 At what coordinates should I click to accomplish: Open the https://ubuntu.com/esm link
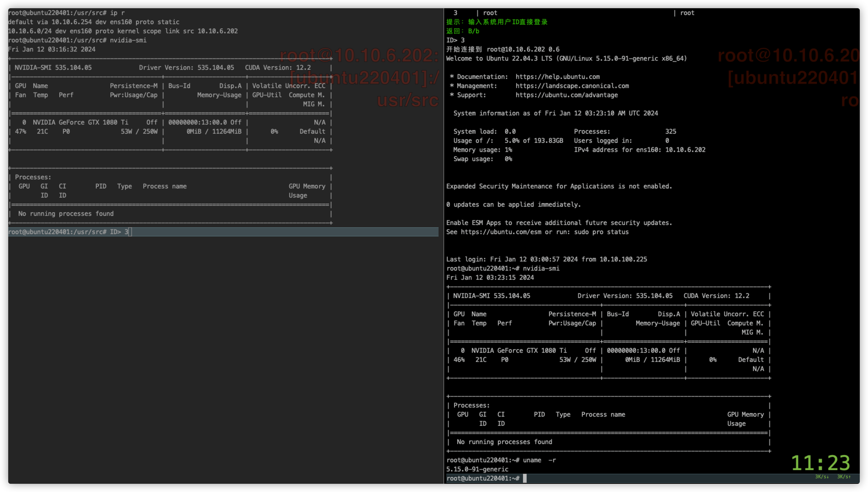tap(501, 232)
